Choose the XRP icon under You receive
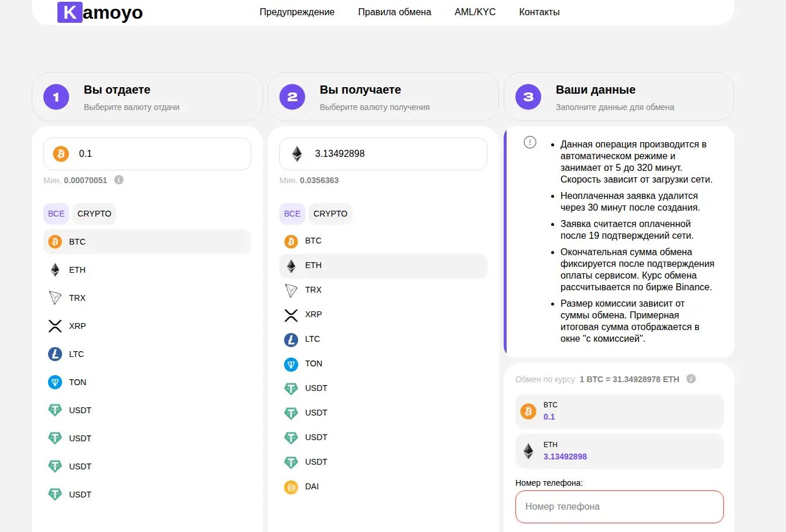Viewport: 786px width, 532px height. (291, 315)
